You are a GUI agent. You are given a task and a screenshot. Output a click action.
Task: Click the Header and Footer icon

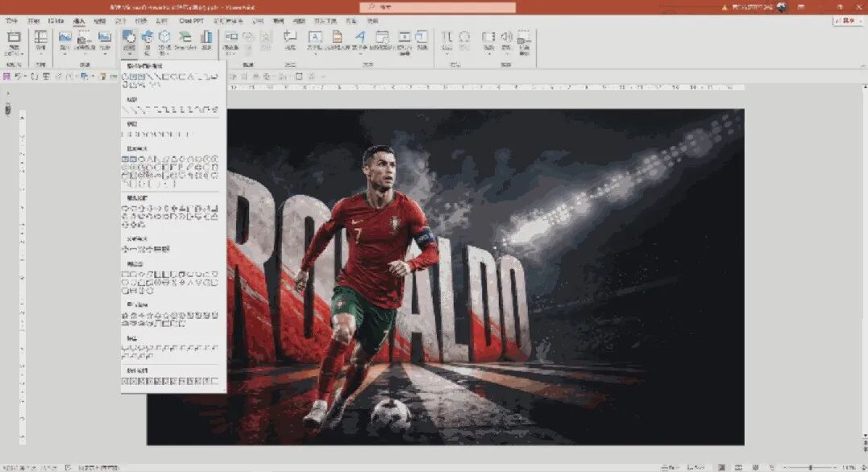pos(337,36)
